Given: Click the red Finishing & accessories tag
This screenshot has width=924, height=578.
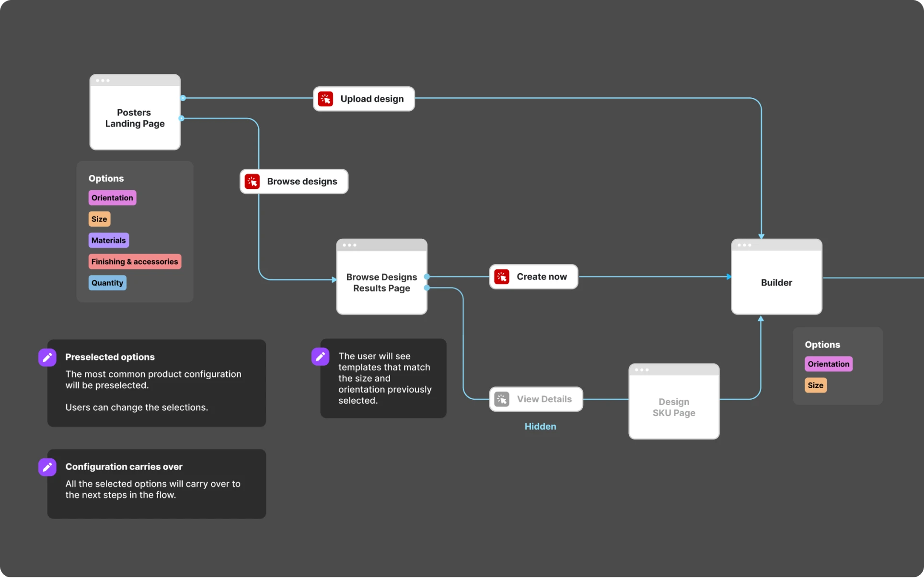Looking at the screenshot, I should 135,261.
